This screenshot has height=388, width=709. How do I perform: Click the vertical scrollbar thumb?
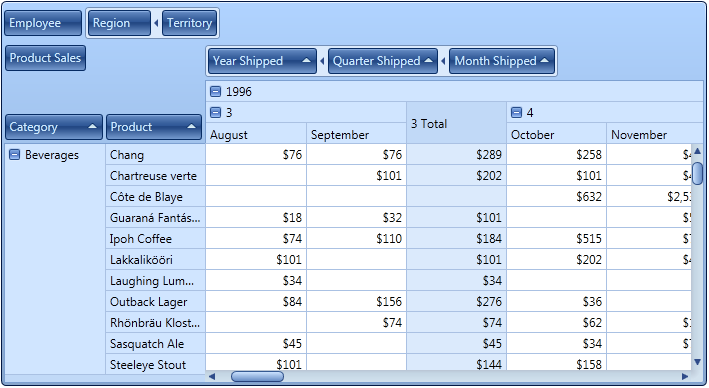click(x=698, y=173)
